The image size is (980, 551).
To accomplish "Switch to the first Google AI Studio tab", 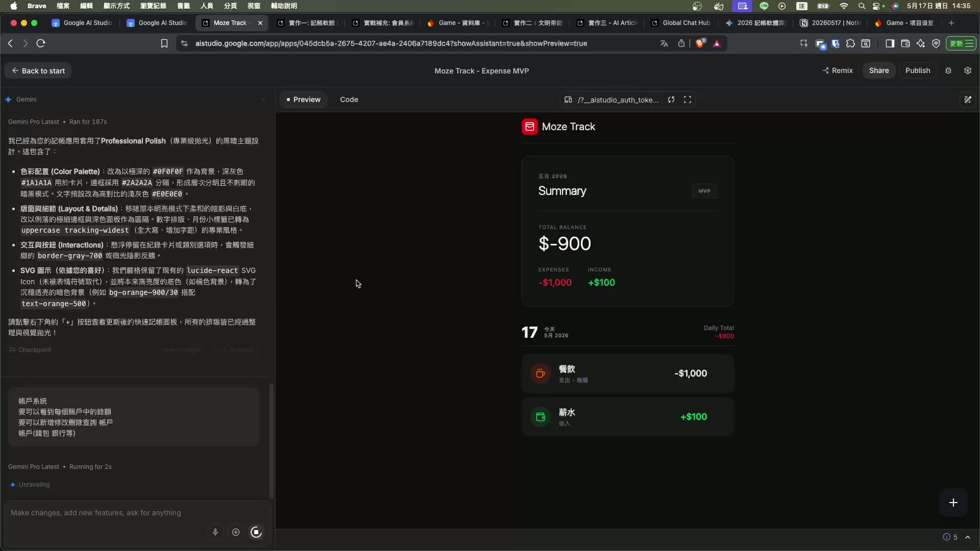I will click(83, 23).
